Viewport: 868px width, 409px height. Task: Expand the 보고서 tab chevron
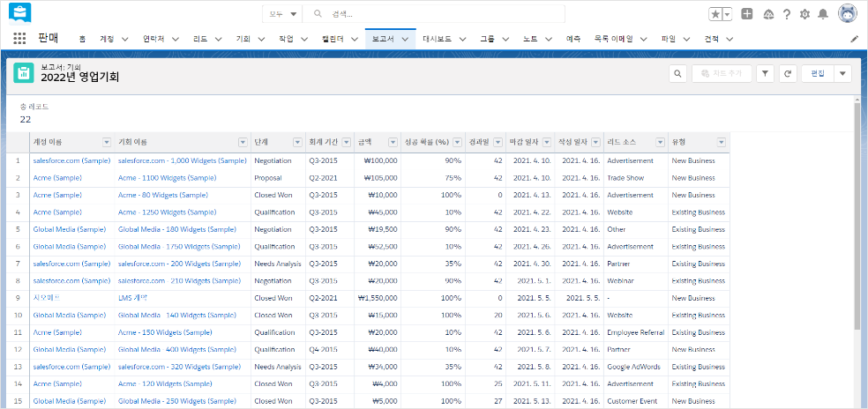coord(405,40)
